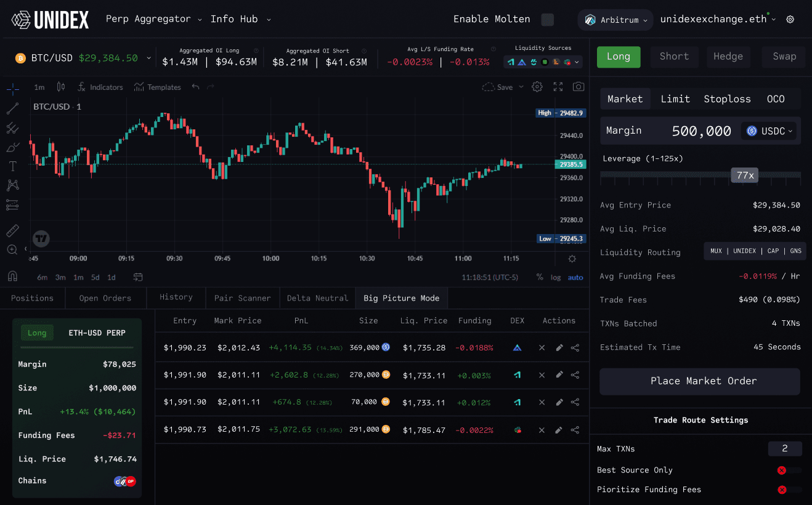Enable the Molten checkbox
Viewport: 812px width, 505px height.
(x=547, y=20)
